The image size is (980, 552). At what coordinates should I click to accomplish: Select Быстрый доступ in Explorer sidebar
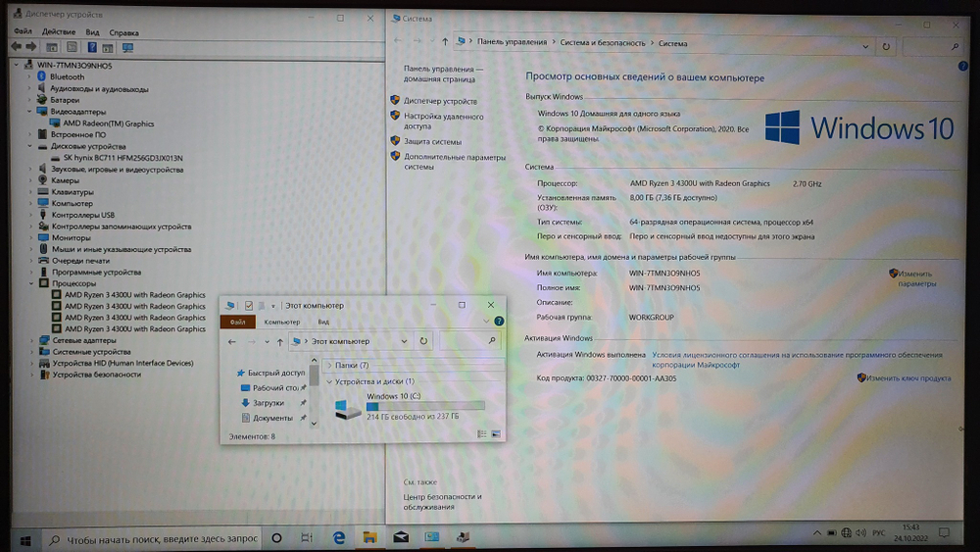pos(276,373)
